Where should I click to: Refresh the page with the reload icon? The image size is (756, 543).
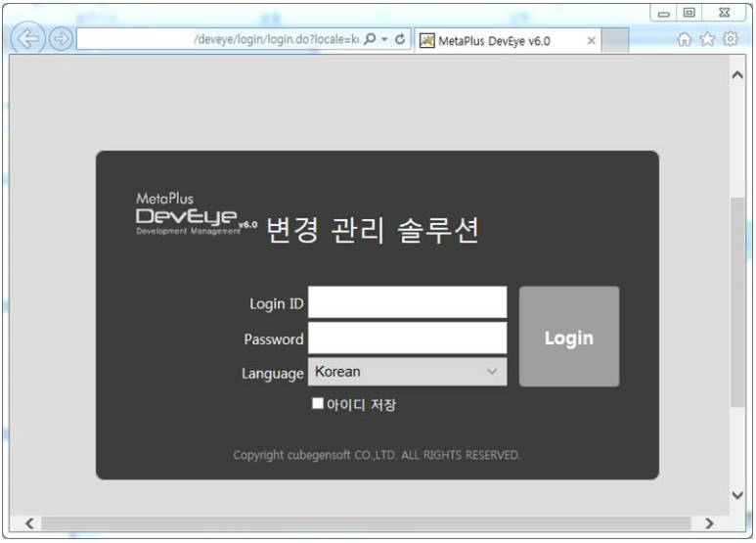(x=400, y=38)
